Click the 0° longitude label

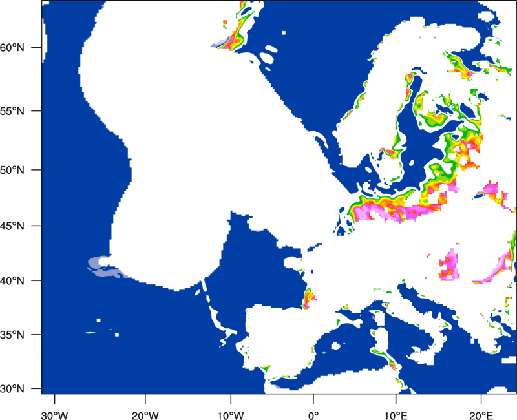[313, 415]
